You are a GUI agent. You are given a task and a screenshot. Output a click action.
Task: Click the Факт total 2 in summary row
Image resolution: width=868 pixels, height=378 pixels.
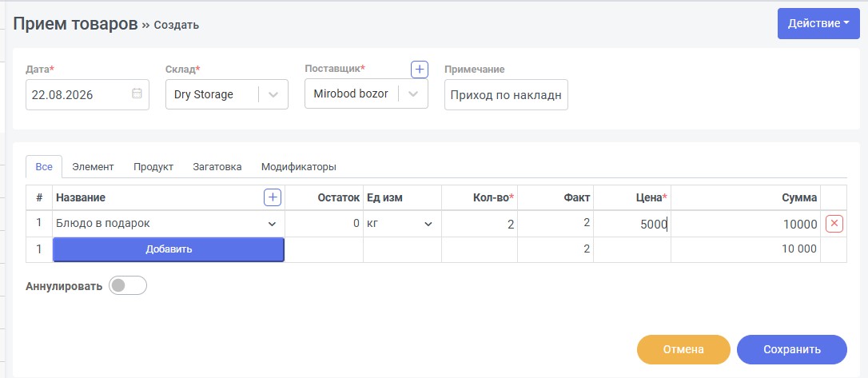(586, 249)
